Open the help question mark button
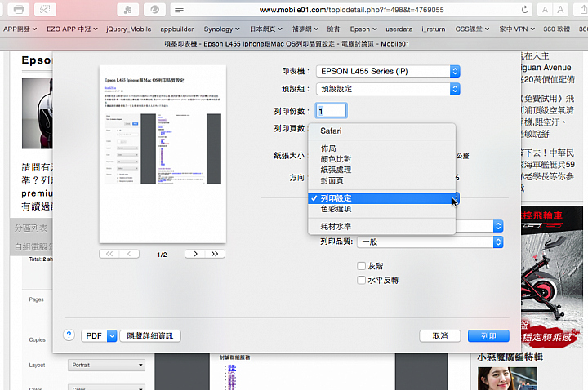Screen dimensions: 588x390 click(69, 335)
